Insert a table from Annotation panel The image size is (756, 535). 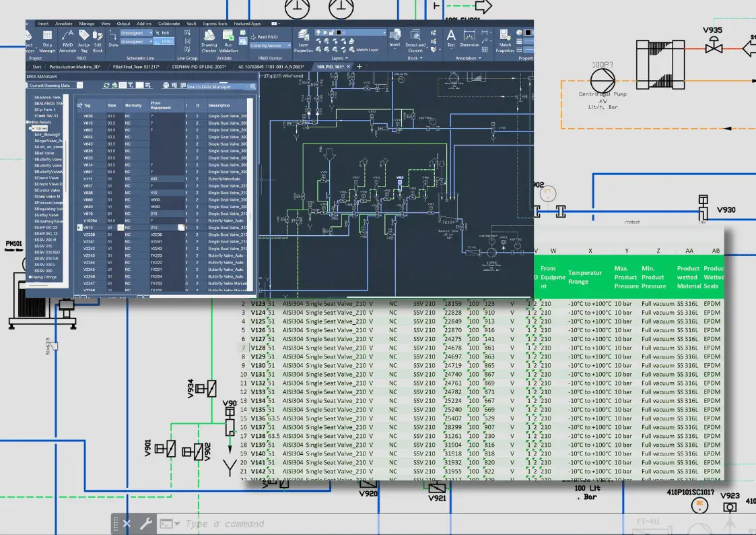pos(485,50)
